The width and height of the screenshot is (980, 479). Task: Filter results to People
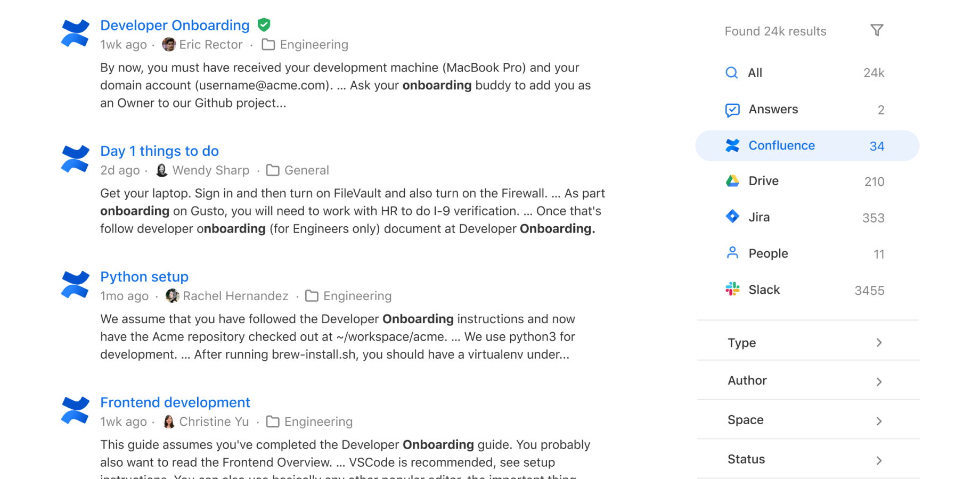(x=807, y=253)
